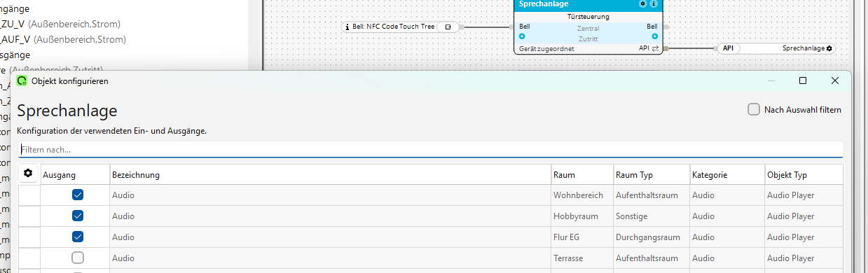Select the Terrasse room cell
Image resolution: width=868 pixels, height=273 pixels.
tap(582, 258)
